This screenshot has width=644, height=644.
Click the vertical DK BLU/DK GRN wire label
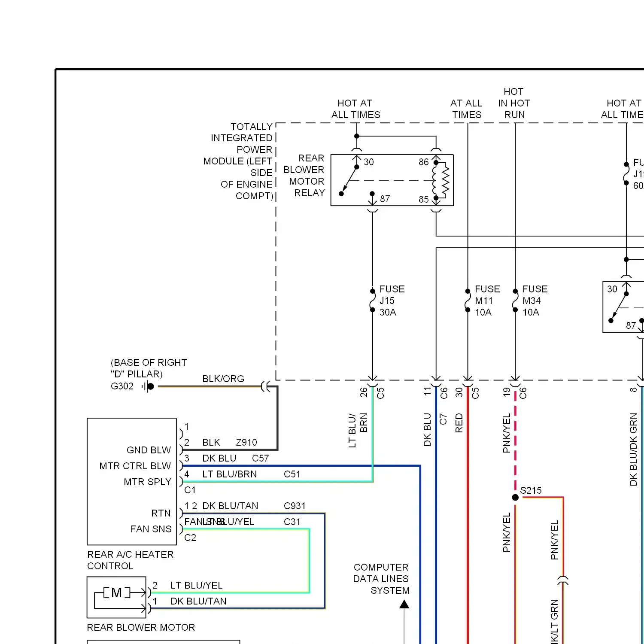point(633,450)
